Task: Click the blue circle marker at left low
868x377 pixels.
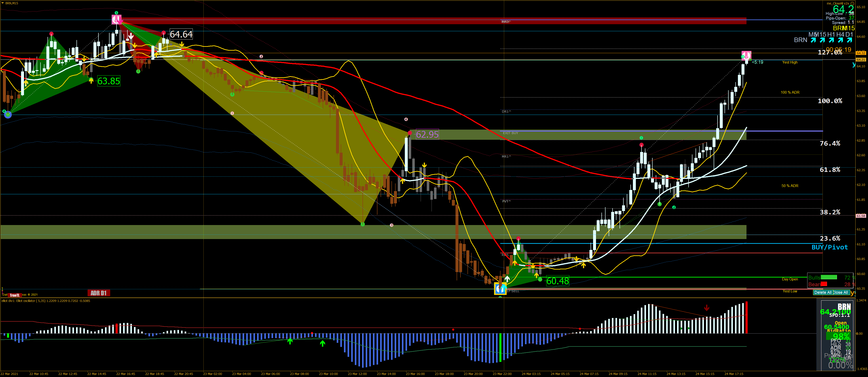Action: 8,115
